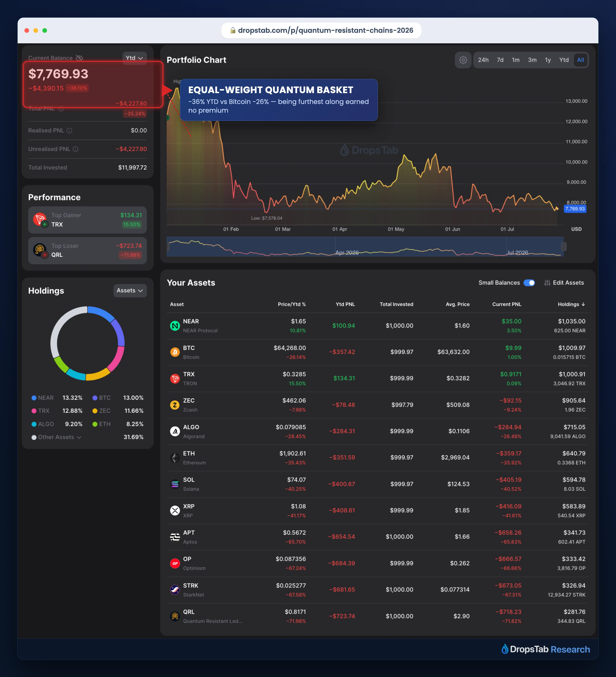Sort by Total Invested column header

tap(396, 304)
